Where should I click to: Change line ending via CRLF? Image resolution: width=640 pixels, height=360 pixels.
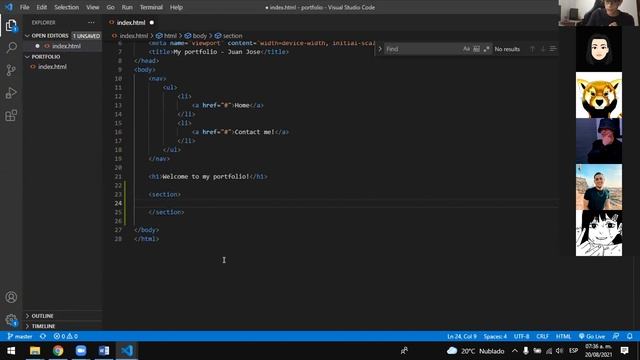pos(542,336)
